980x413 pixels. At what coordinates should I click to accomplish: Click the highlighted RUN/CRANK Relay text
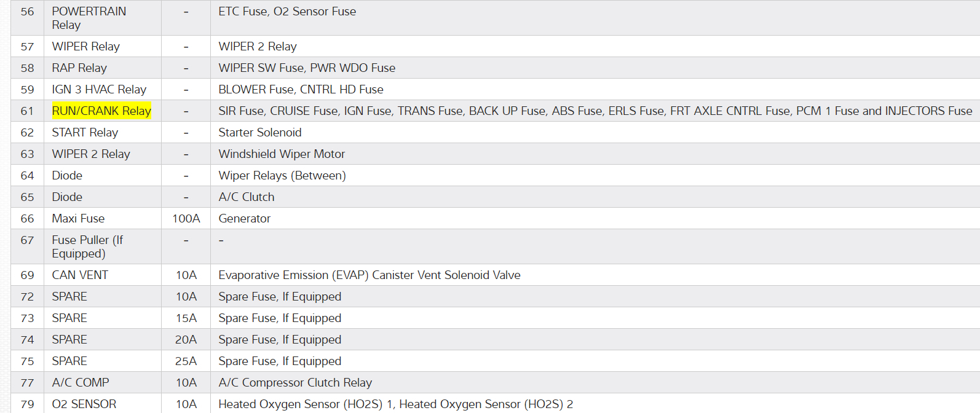point(101,111)
